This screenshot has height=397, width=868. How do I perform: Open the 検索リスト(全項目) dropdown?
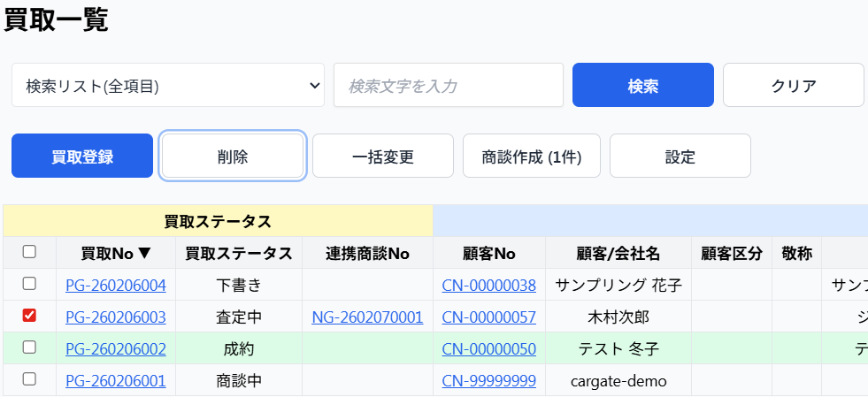click(168, 86)
